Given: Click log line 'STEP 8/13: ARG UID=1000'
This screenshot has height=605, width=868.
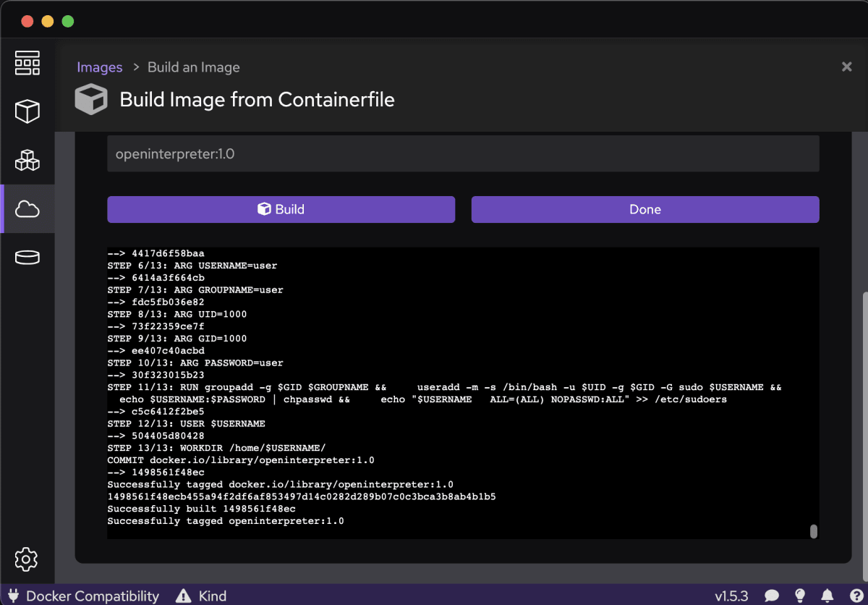Looking at the screenshot, I should pyautogui.click(x=177, y=314).
